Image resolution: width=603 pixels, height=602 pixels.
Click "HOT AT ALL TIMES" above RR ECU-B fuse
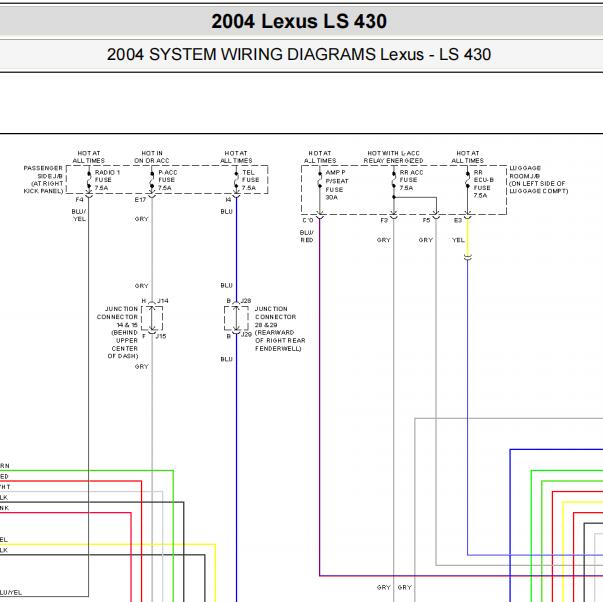click(467, 157)
